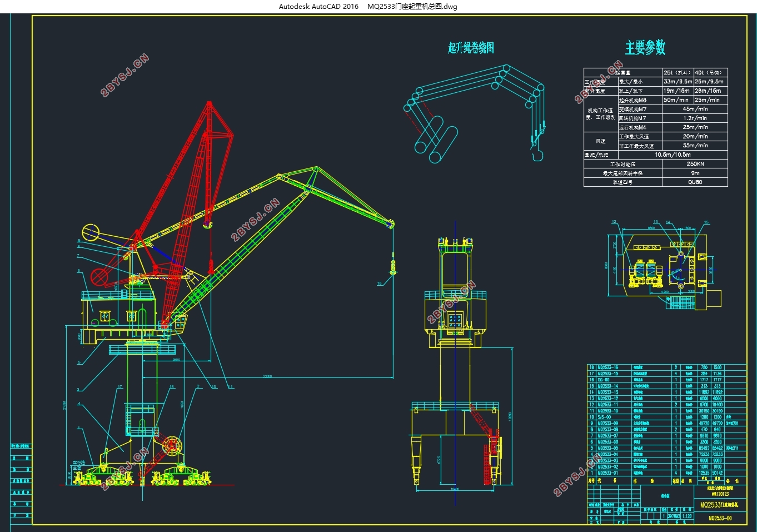Screen dimensions: 757x532
Task: Select part code MQ2533-15 in parts list
Action: [x=607, y=374]
